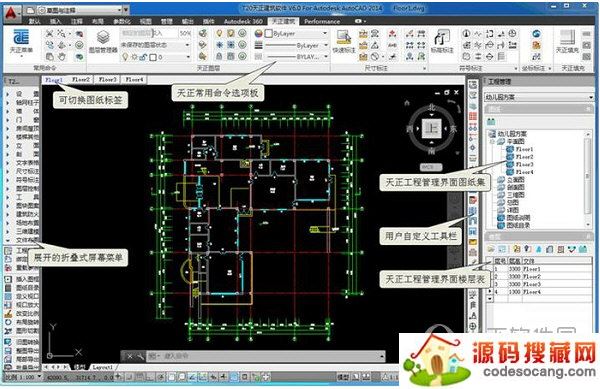This screenshot has height=389, width=600.
Task: Toggle the layer freeze sun icon
Action: [134, 57]
